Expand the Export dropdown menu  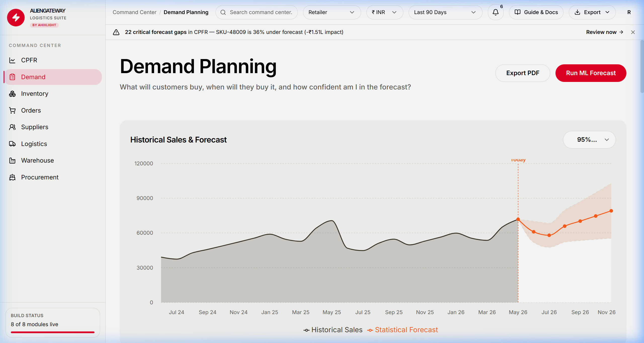[x=592, y=12]
